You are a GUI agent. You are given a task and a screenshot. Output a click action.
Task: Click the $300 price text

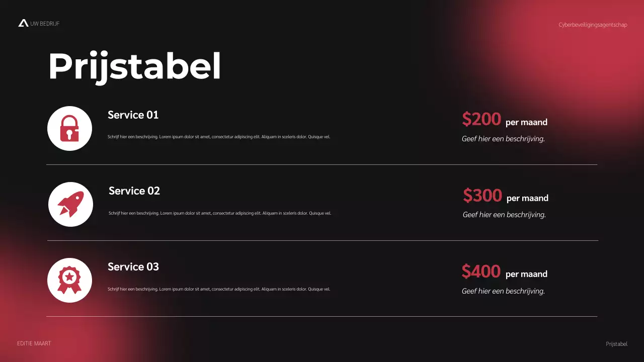(482, 196)
